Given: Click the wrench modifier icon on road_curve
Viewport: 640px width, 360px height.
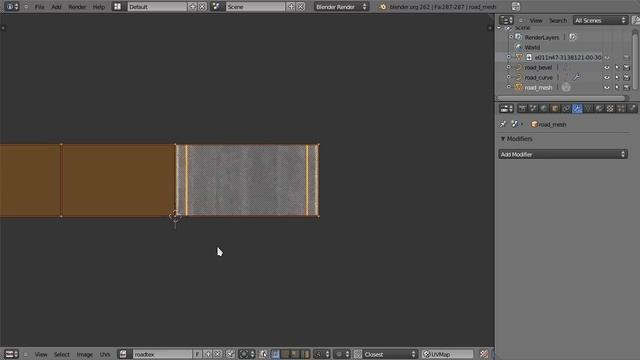Looking at the screenshot, I should click(x=576, y=77).
